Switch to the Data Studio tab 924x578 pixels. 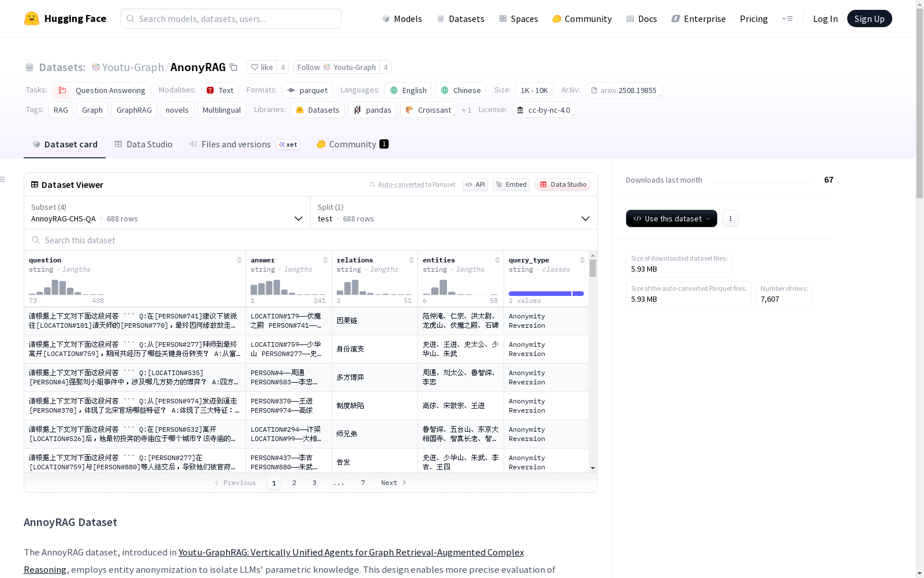(x=143, y=144)
